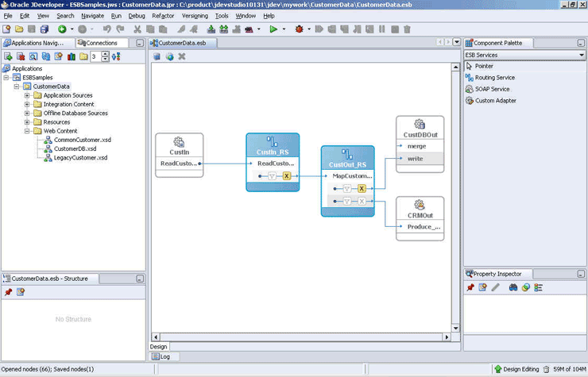This screenshot has height=377, width=588.
Task: Click the Undo toolbar icon
Action: pyautogui.click(x=107, y=29)
